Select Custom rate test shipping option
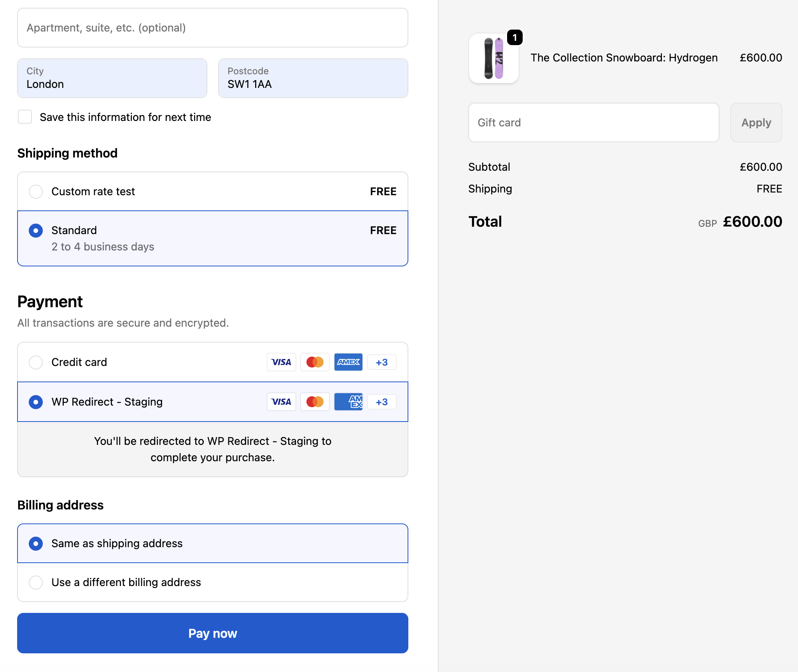 coord(36,191)
